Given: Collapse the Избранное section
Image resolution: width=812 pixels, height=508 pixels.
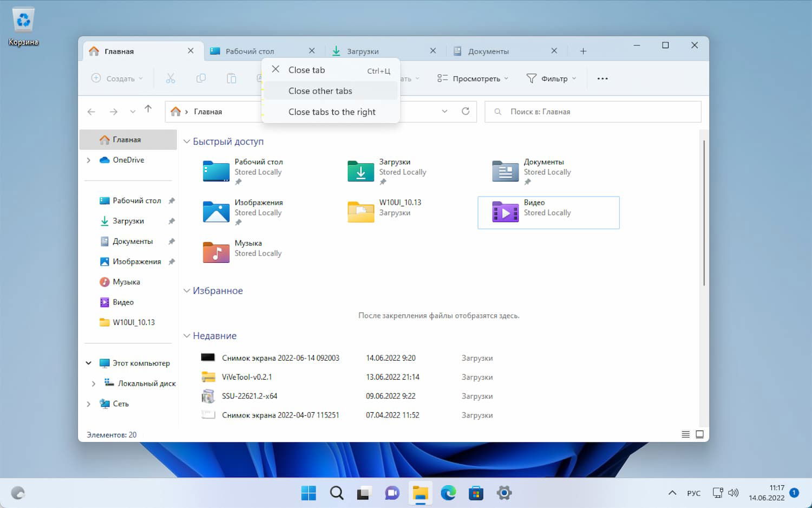Looking at the screenshot, I should point(187,291).
